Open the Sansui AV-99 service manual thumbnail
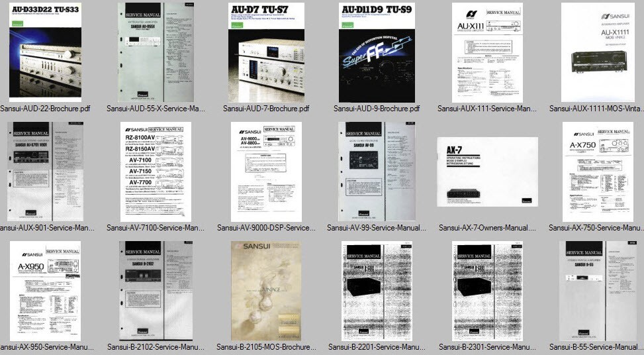Screen dimensions: 644x355 pos(377,172)
